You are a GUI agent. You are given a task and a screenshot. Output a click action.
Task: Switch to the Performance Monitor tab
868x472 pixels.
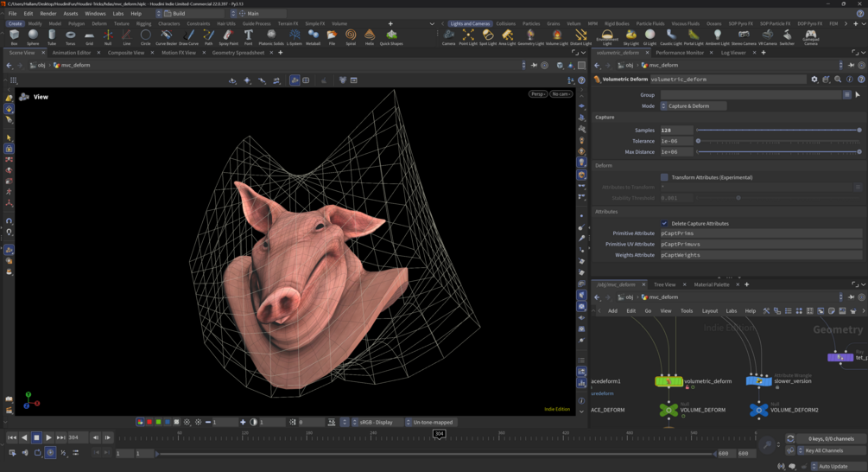point(680,53)
